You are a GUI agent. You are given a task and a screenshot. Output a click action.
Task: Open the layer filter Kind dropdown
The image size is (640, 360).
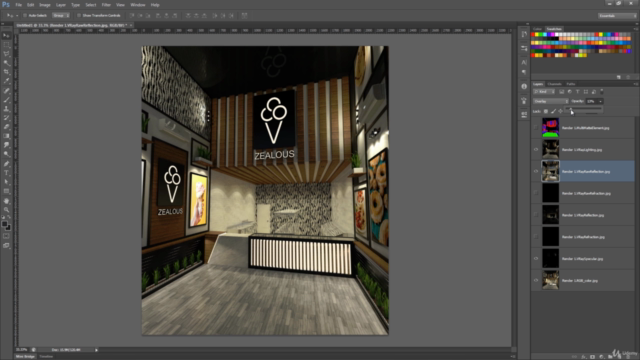[544, 92]
